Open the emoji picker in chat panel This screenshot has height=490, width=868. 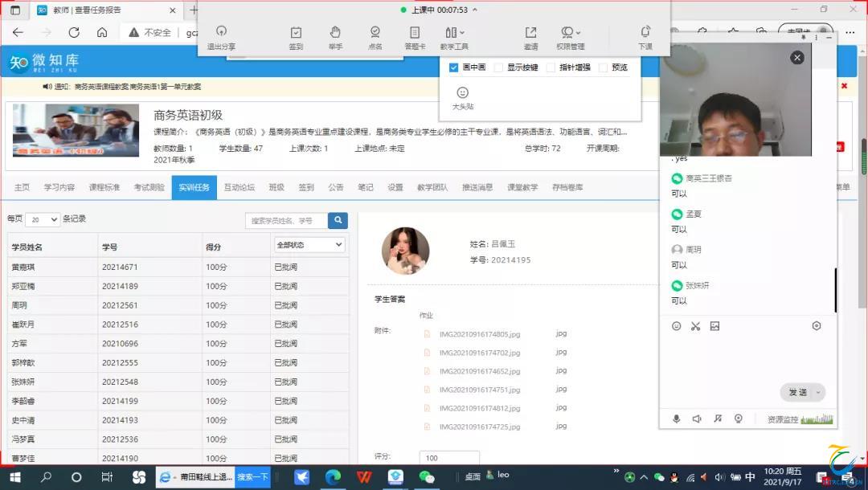(x=676, y=326)
